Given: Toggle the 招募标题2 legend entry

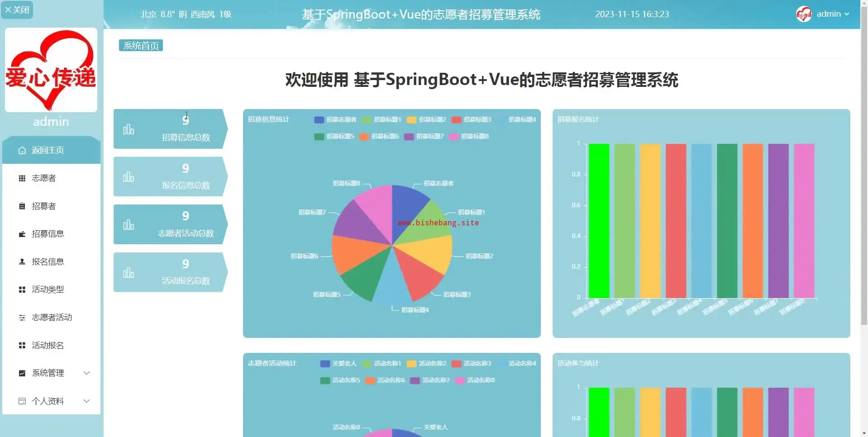Looking at the screenshot, I should pyautogui.click(x=426, y=120).
